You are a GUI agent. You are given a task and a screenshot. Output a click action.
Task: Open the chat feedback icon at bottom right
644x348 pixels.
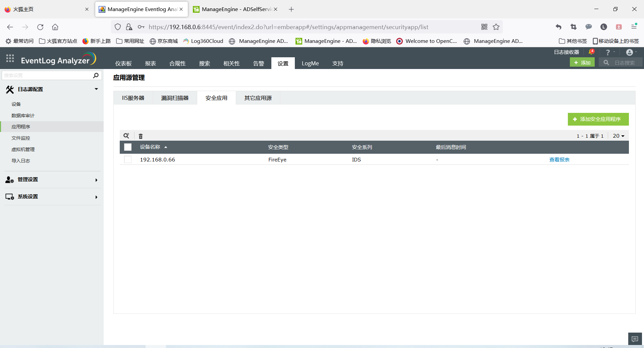635,339
